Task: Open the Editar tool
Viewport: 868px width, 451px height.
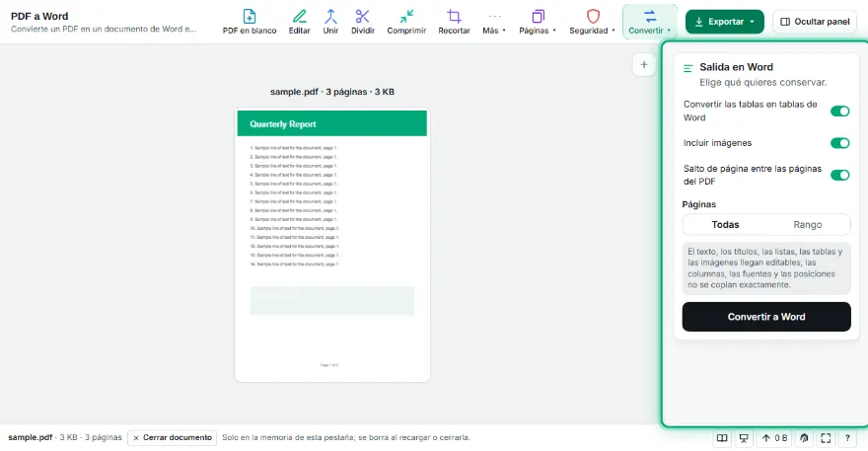Action: click(x=299, y=22)
